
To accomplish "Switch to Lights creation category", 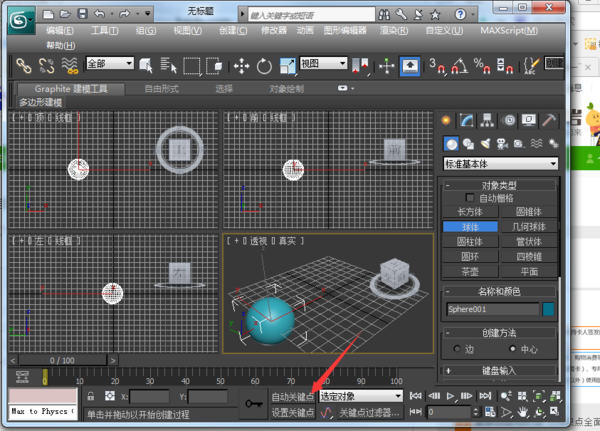I will click(x=487, y=143).
